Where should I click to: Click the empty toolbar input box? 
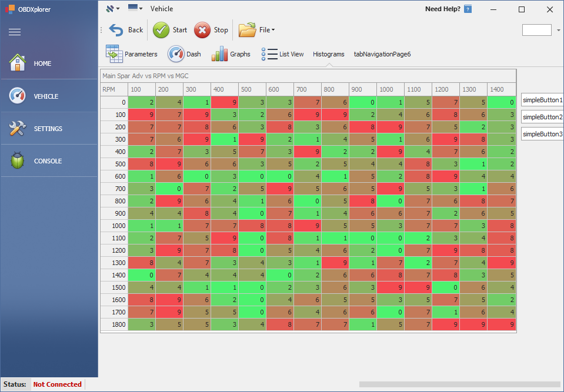[x=537, y=30]
